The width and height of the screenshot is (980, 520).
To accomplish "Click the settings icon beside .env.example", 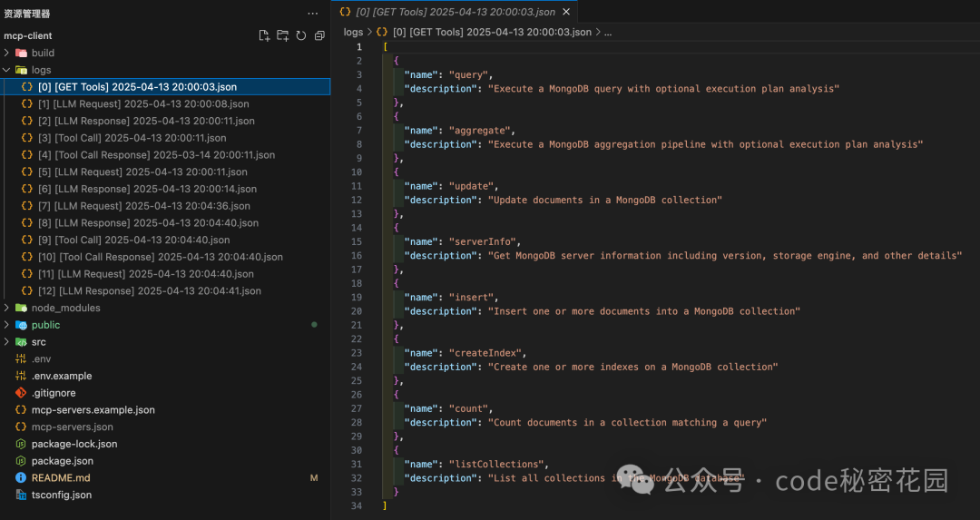I will pyautogui.click(x=21, y=376).
